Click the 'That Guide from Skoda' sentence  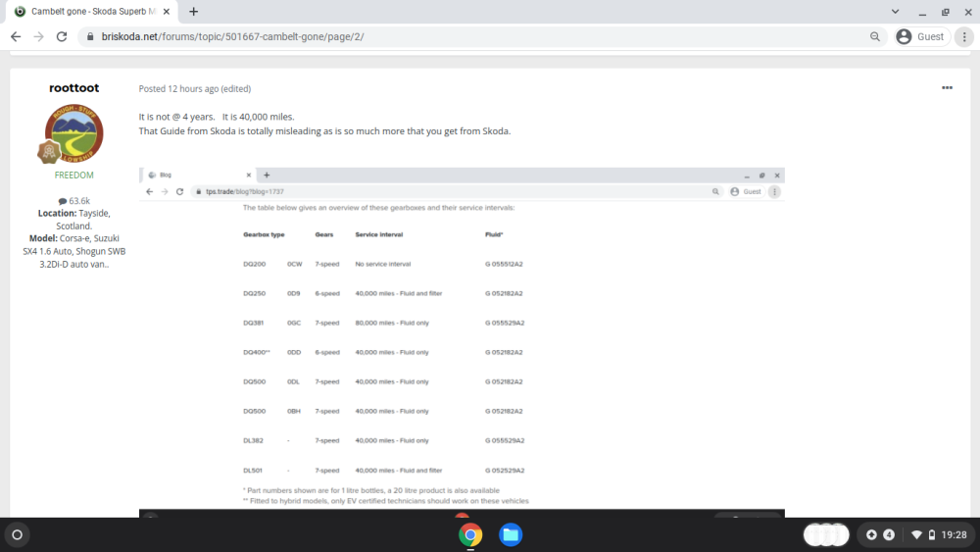point(324,131)
